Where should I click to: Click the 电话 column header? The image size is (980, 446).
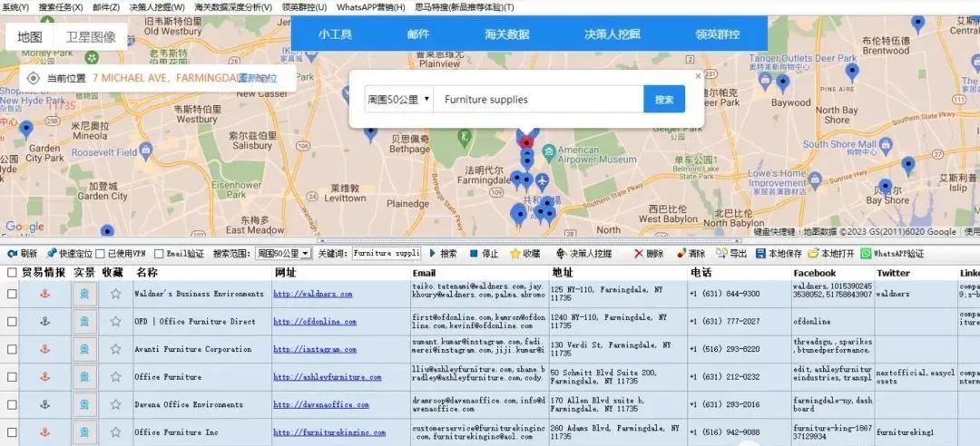point(701,273)
